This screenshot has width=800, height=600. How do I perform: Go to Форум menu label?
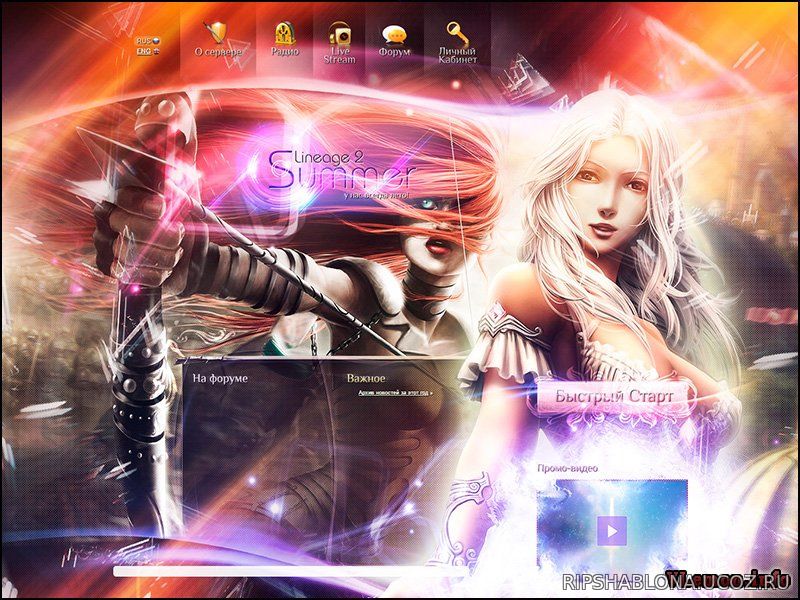394,52
